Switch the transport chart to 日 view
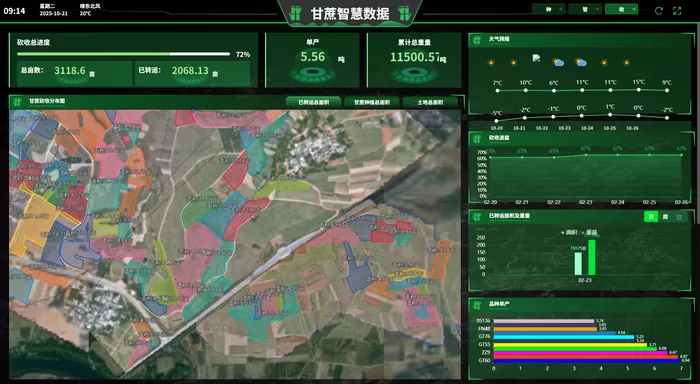The image size is (700, 384). coord(651,217)
